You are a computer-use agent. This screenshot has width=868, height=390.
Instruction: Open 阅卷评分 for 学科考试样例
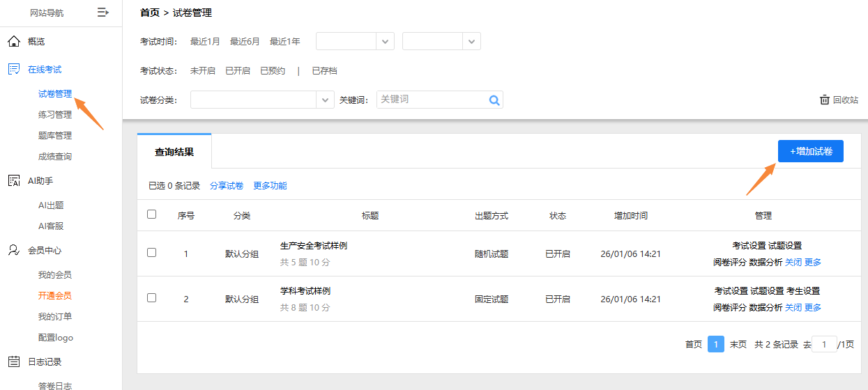click(x=730, y=308)
